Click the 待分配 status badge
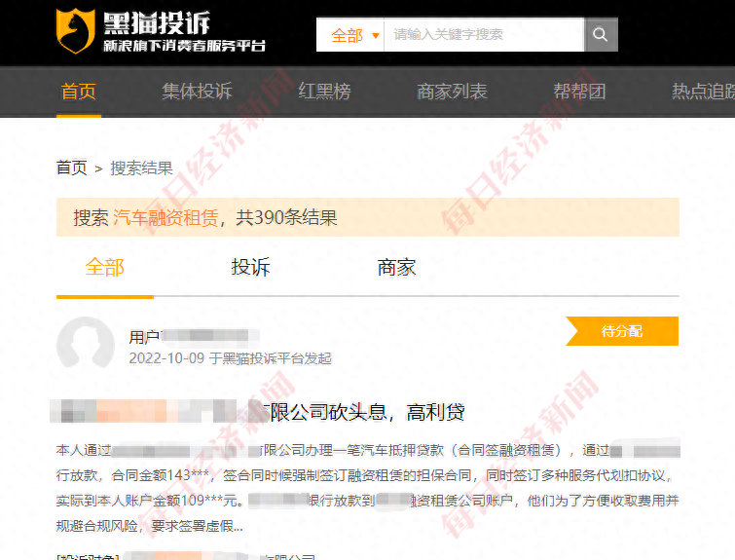This screenshot has width=735, height=560. [622, 331]
